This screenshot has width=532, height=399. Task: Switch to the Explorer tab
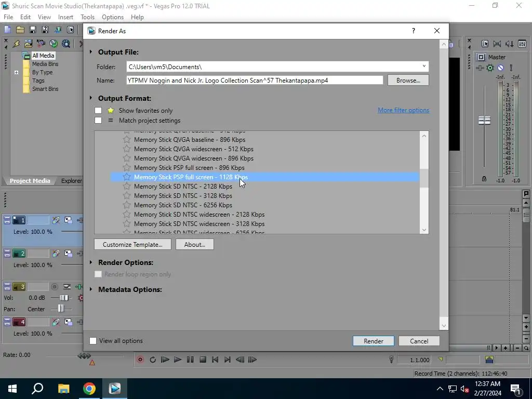point(71,181)
